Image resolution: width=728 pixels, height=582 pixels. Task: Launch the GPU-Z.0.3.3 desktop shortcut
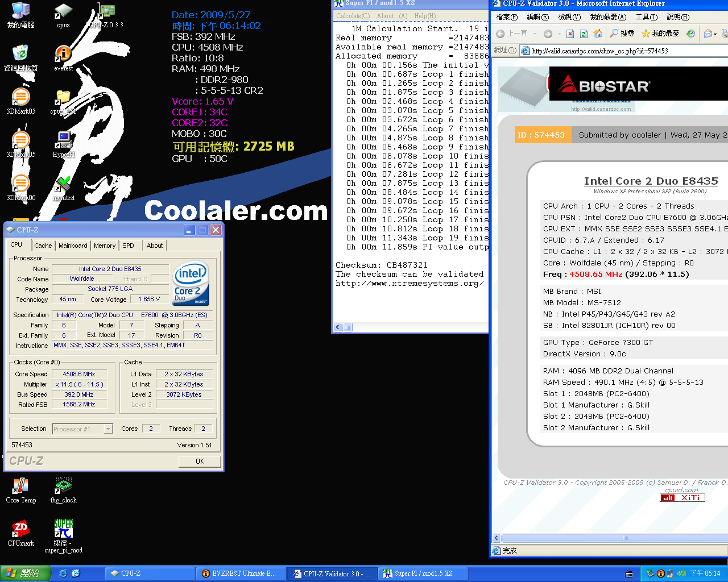tap(106, 15)
